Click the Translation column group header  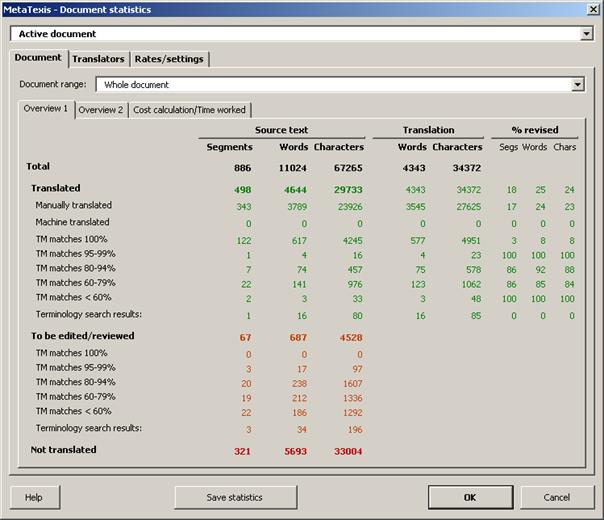coord(428,130)
